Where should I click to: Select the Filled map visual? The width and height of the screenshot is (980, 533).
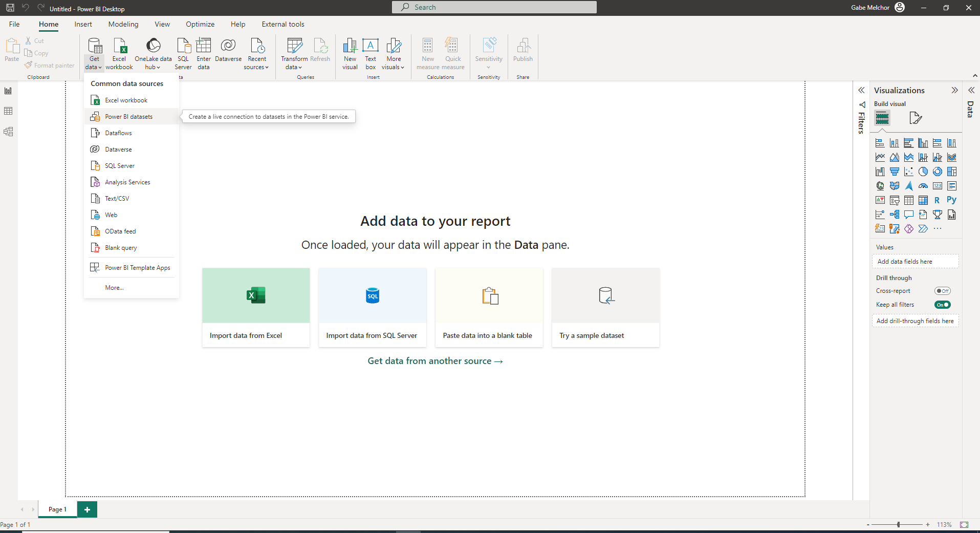point(894,186)
